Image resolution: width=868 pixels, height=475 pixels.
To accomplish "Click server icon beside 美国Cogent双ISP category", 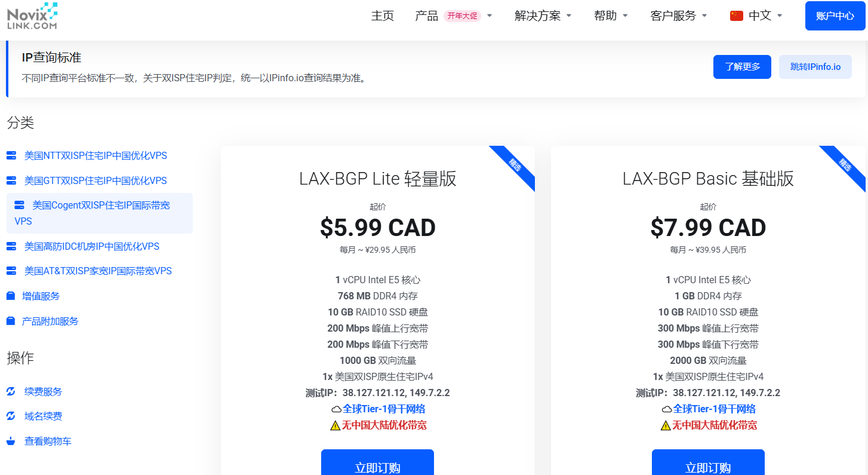I will pyautogui.click(x=20, y=205).
